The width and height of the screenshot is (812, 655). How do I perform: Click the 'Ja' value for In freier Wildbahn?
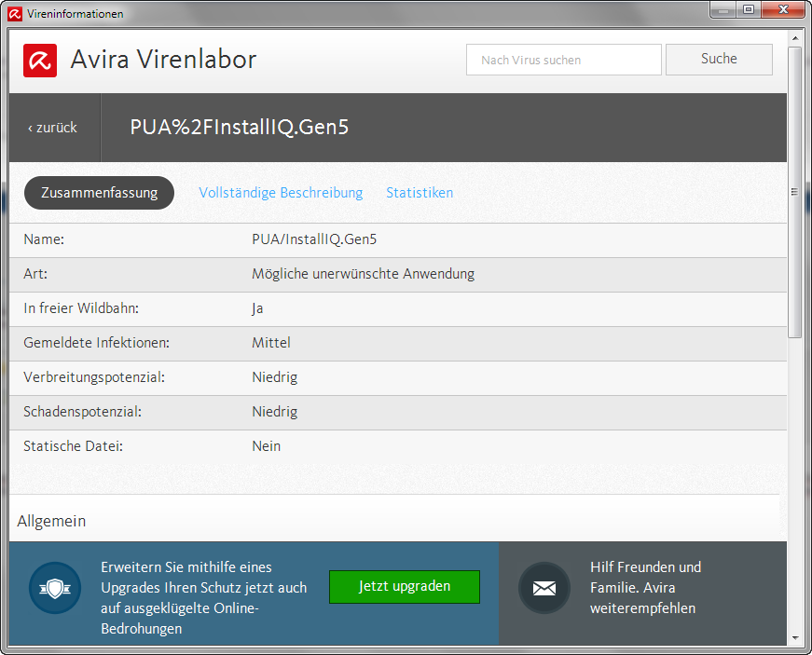click(x=257, y=308)
